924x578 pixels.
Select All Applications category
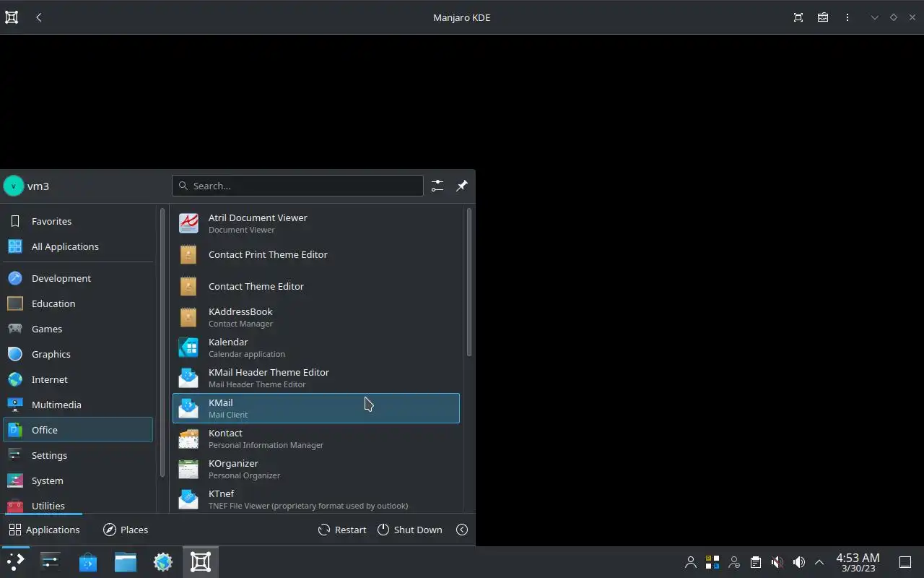coord(78,246)
